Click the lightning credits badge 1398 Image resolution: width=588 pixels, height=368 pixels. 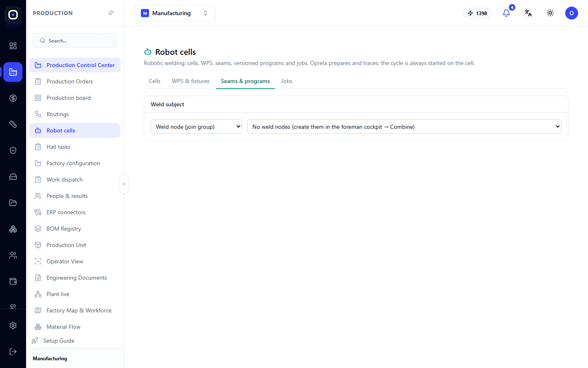point(477,13)
